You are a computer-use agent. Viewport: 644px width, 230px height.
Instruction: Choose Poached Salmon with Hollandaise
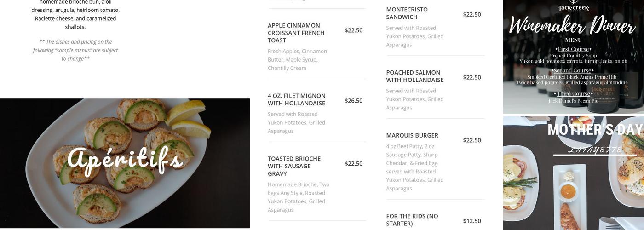[x=415, y=76]
